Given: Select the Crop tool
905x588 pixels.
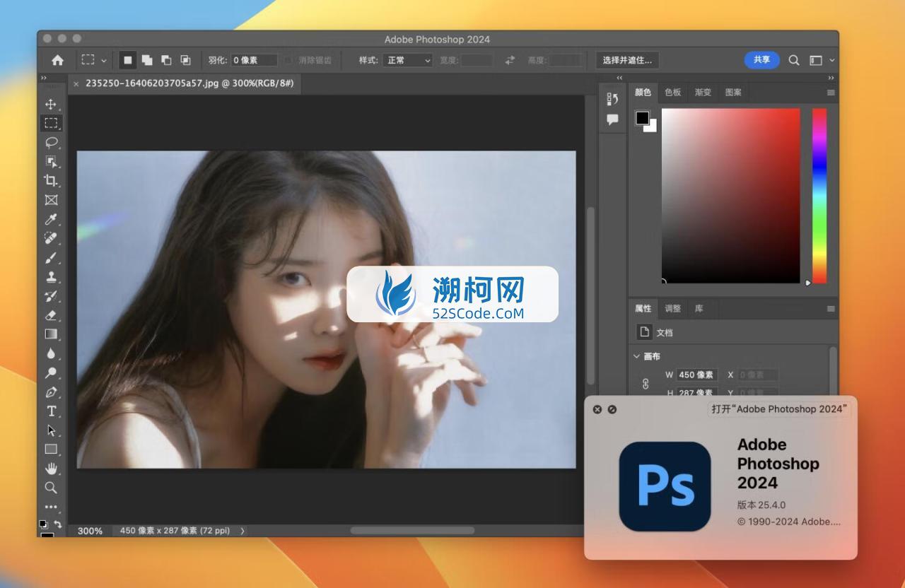Looking at the screenshot, I should [x=51, y=180].
